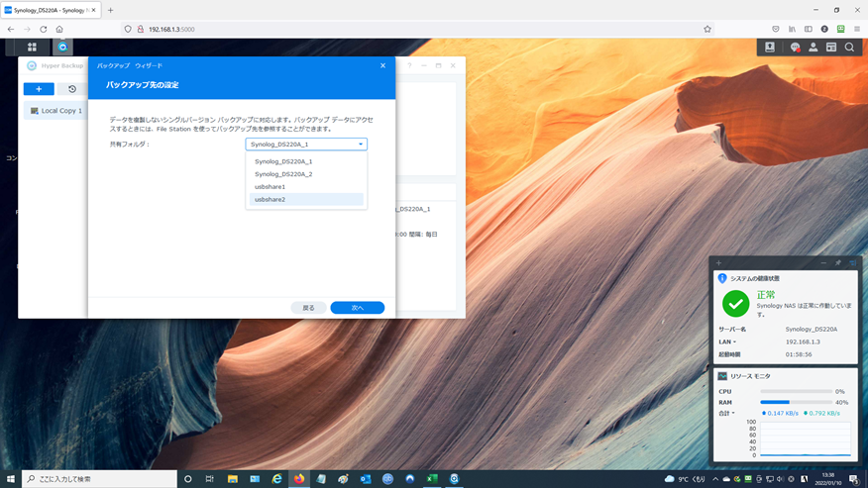Open the help question mark in Hyper Backup window
Screen dimensions: 868x488
coord(409,65)
